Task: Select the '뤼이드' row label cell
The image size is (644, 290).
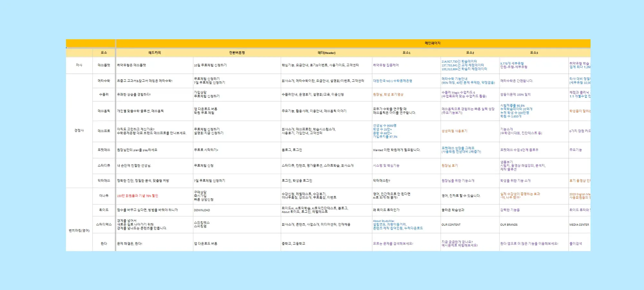Action: tap(104, 210)
